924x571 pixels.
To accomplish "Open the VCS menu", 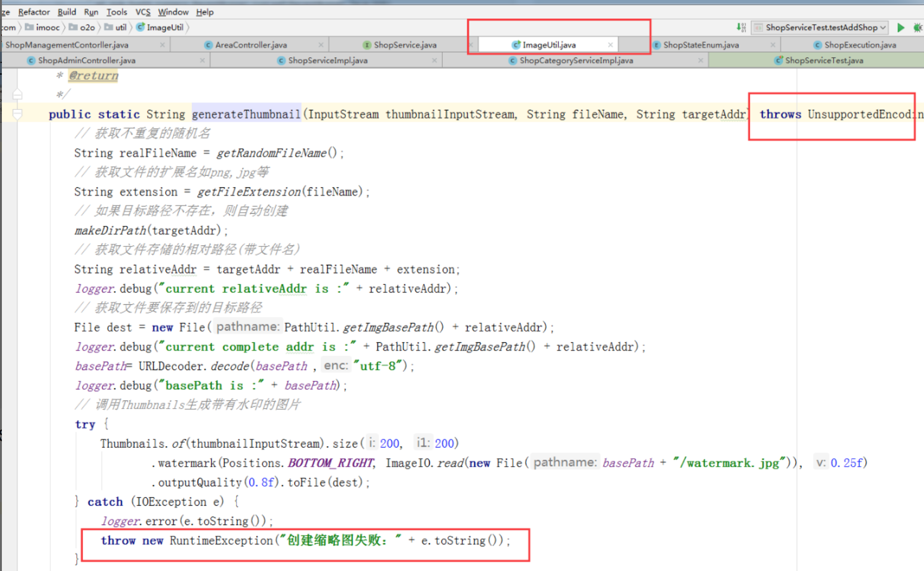I will (x=143, y=12).
